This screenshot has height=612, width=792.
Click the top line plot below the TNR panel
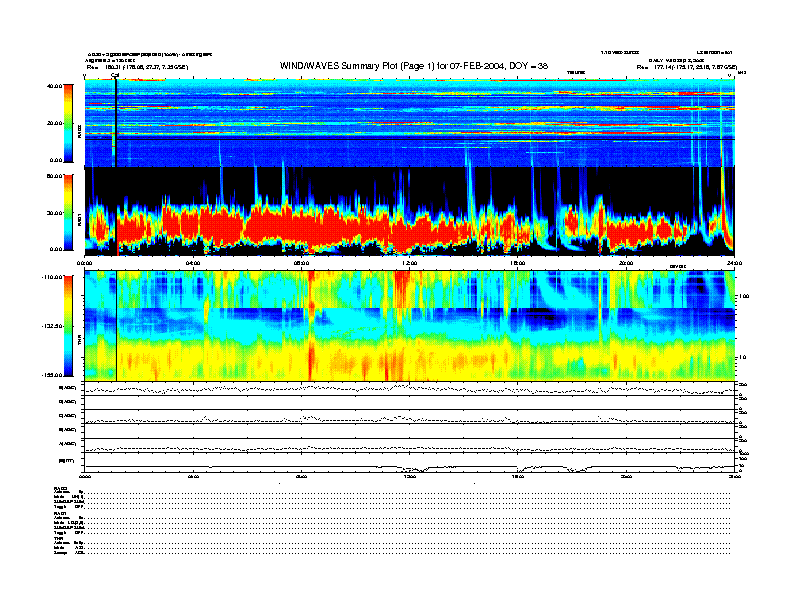click(410, 388)
